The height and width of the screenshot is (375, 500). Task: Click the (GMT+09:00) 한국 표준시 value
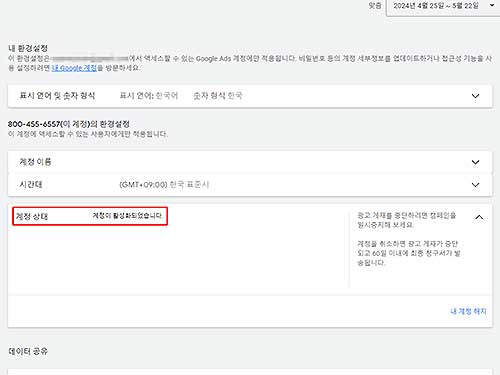pos(164,185)
